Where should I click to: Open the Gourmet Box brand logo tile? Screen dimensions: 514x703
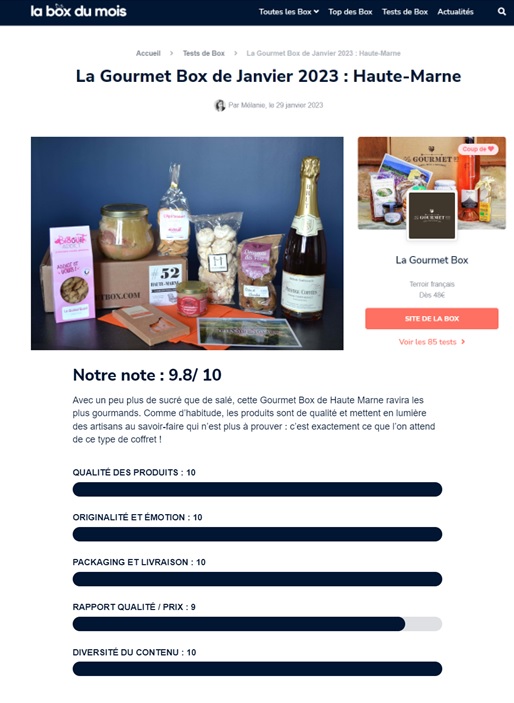432,216
